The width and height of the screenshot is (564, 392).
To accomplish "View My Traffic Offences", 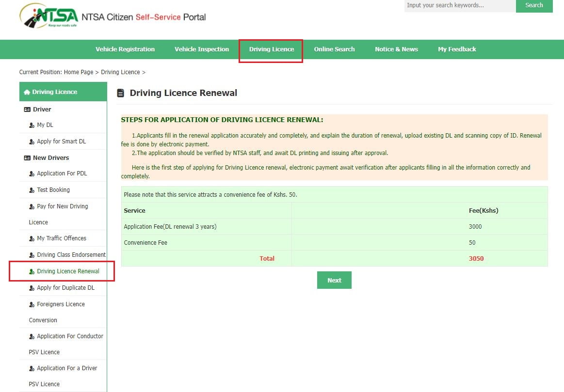I will click(62, 238).
